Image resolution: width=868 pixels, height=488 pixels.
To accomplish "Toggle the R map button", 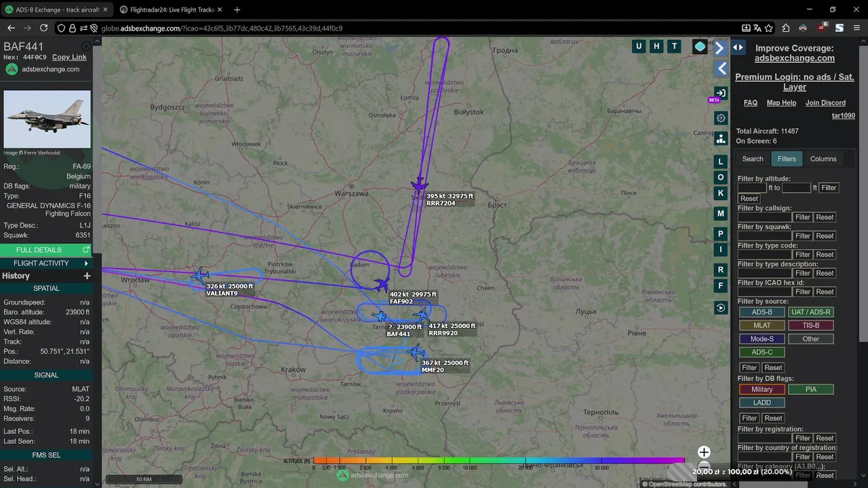I will (x=721, y=270).
